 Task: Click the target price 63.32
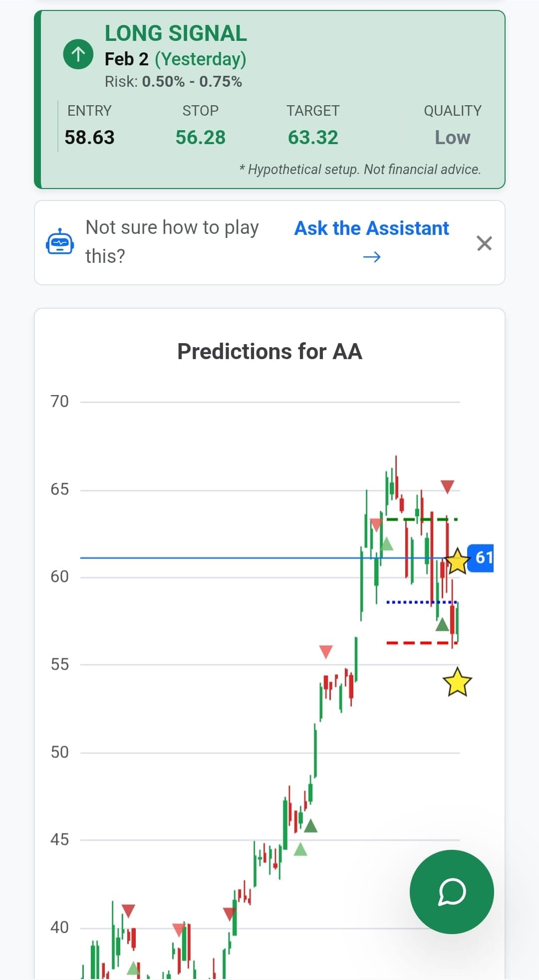tap(313, 137)
